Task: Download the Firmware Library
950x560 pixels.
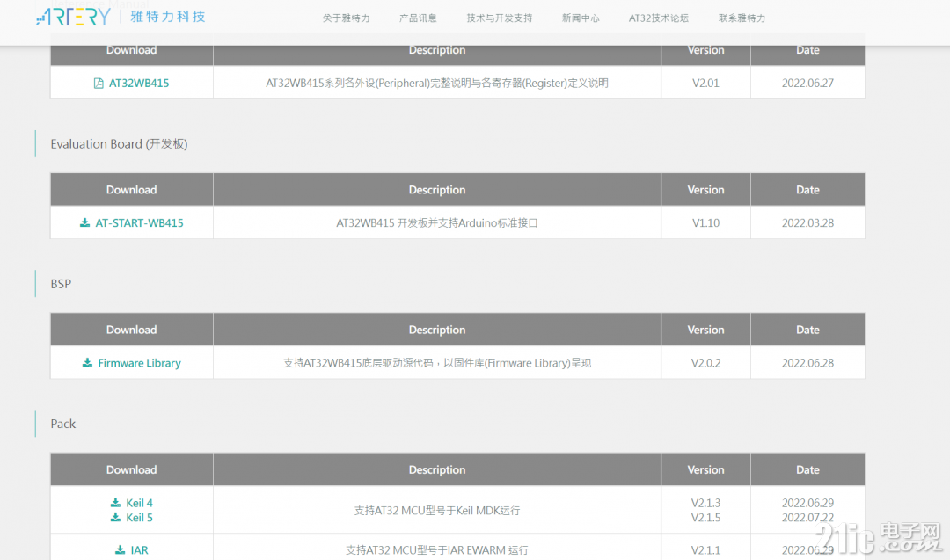Action: coord(139,363)
